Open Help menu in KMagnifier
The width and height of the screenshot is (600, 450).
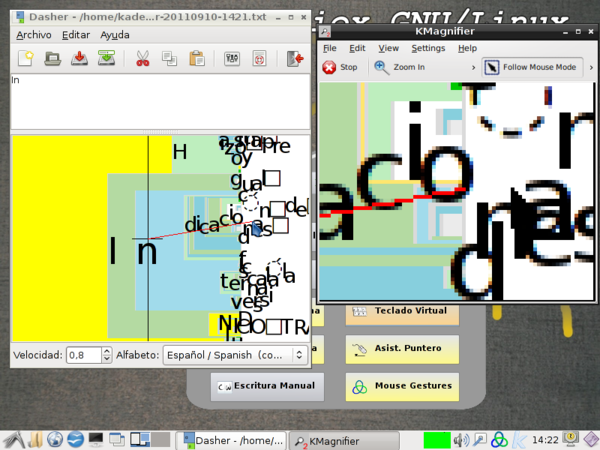(467, 48)
